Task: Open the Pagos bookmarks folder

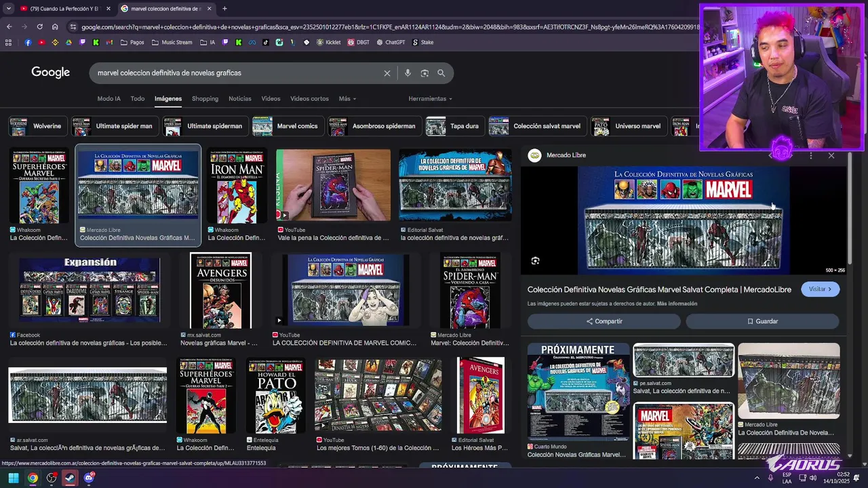Action: tap(132, 42)
